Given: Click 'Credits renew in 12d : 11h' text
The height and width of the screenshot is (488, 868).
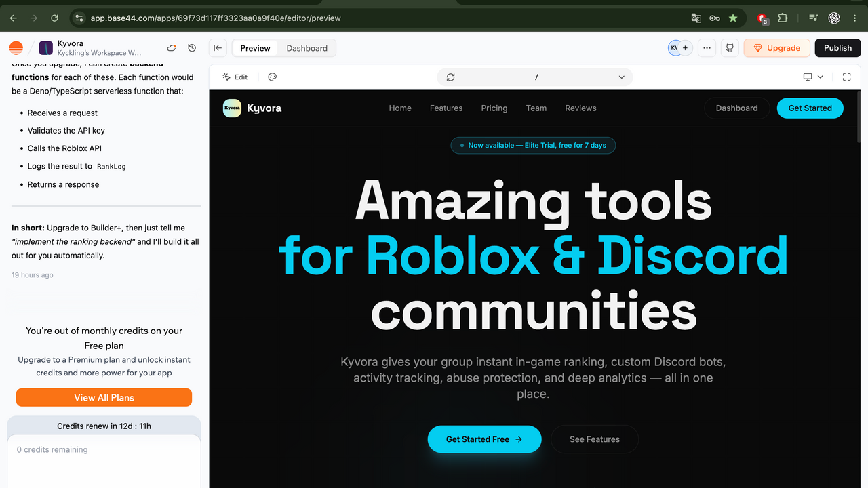Looking at the screenshot, I should tap(104, 426).
